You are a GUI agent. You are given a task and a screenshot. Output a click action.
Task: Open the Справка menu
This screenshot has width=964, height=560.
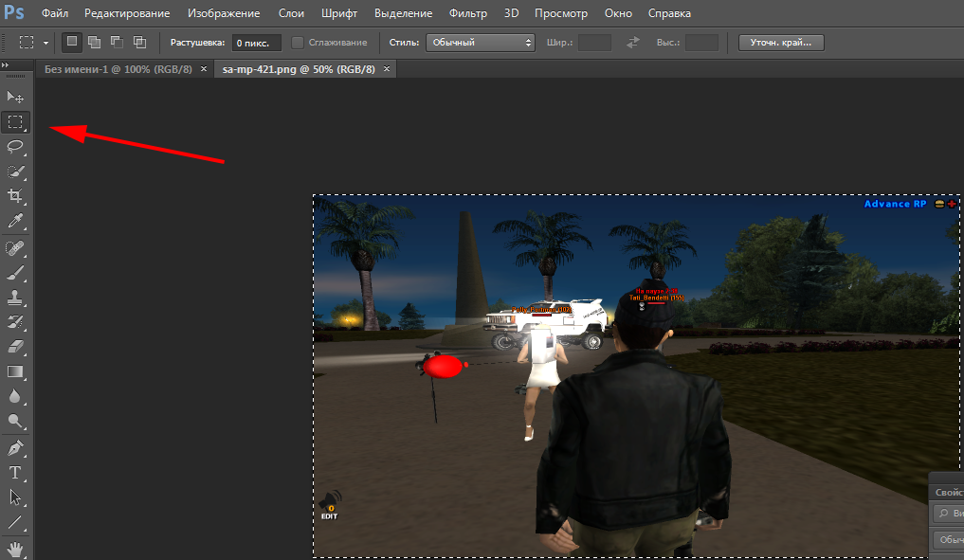click(669, 13)
